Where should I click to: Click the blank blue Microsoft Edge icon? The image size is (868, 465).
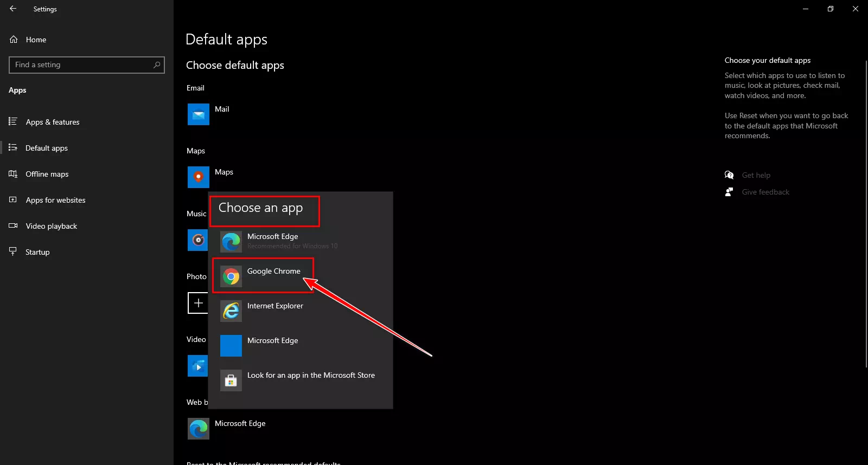pyautogui.click(x=231, y=346)
